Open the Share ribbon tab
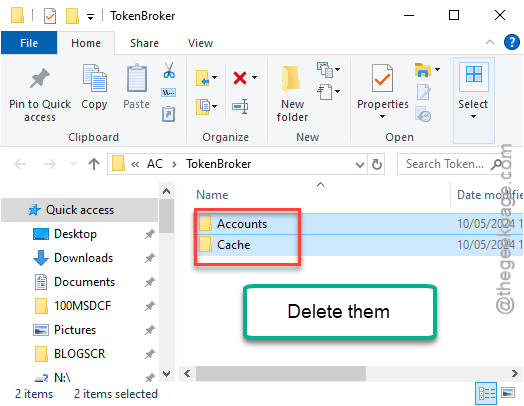The image size is (524, 406). point(144,43)
